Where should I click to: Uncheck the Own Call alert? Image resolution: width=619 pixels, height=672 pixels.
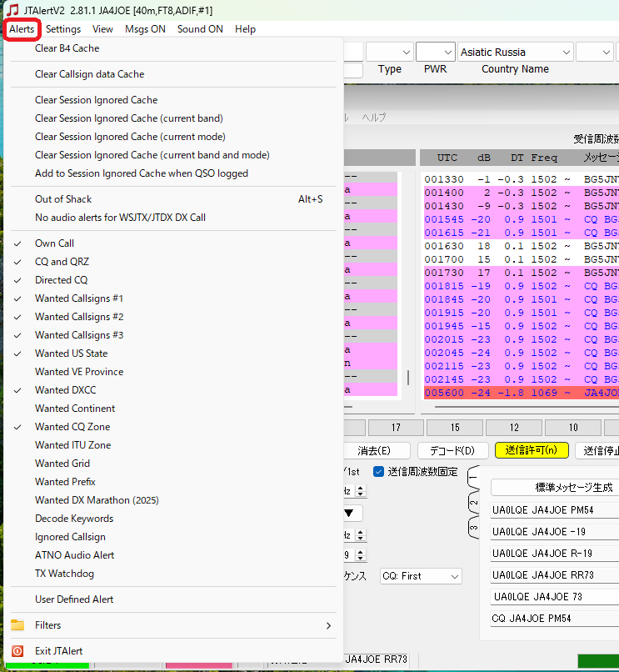click(x=173, y=243)
